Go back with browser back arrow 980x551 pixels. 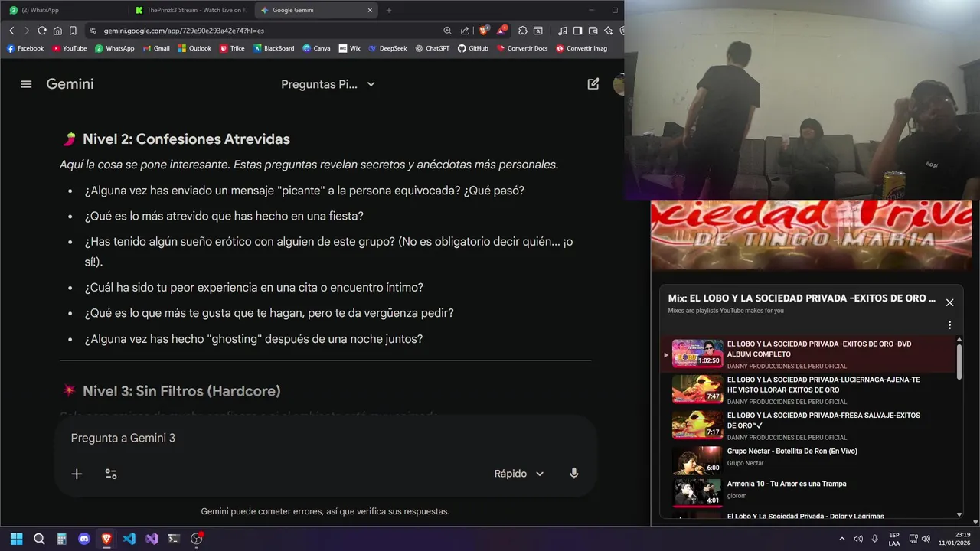[x=11, y=31]
